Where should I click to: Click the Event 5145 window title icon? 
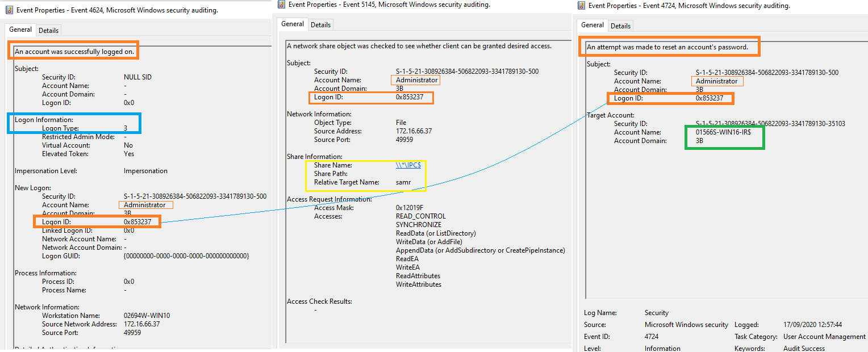pos(281,5)
